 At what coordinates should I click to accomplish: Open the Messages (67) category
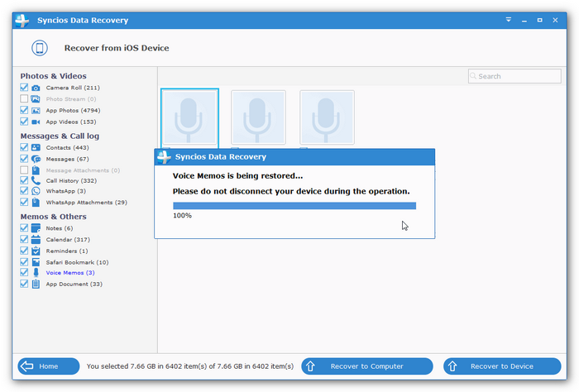[x=67, y=159]
